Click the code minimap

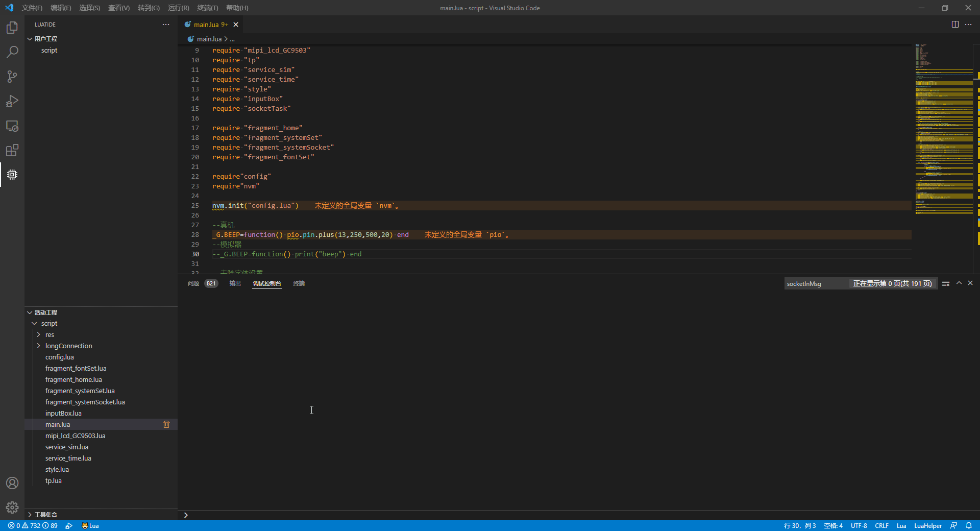(x=944, y=129)
